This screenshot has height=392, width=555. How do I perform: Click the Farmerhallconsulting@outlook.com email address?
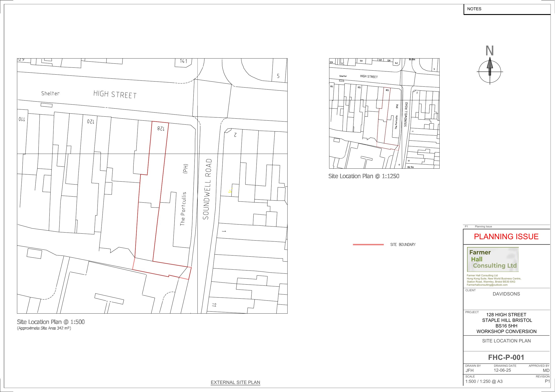pos(487,285)
